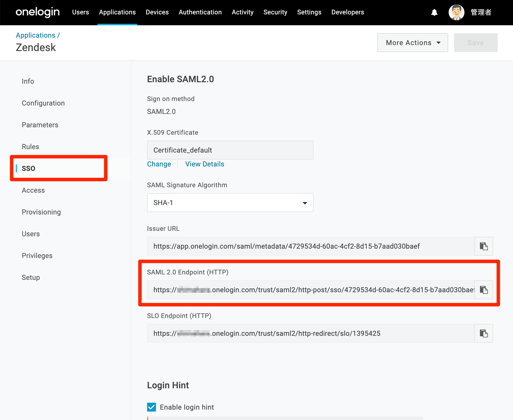Click the Applications breadcrumb link
513x420 pixels.
click(x=36, y=35)
